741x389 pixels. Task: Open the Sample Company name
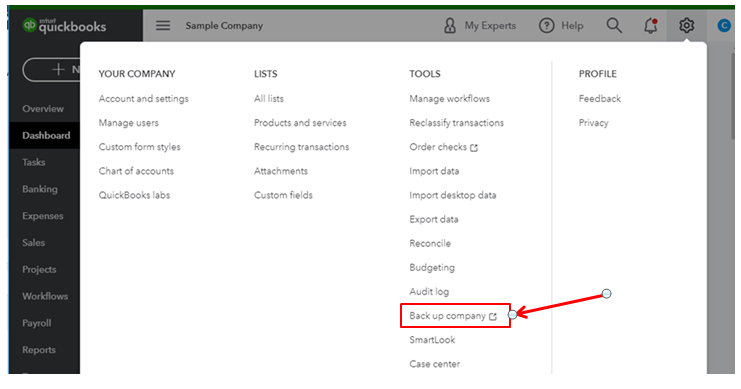(224, 26)
